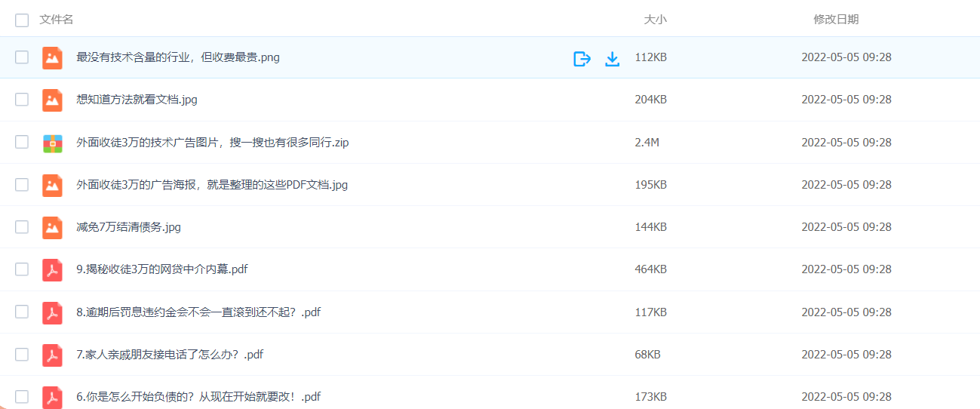Click image icon of 减免7万结清债务.jpg

point(52,227)
